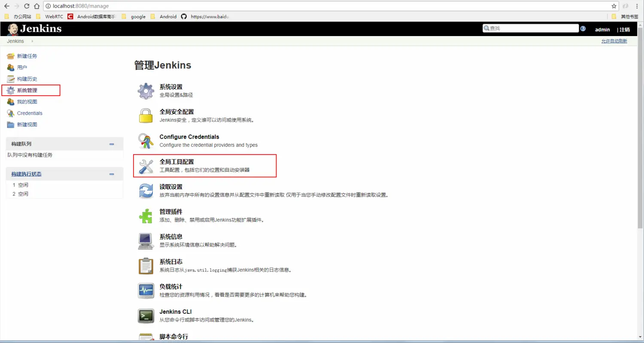Click the 全局工具配置 wrench icon

point(146,166)
